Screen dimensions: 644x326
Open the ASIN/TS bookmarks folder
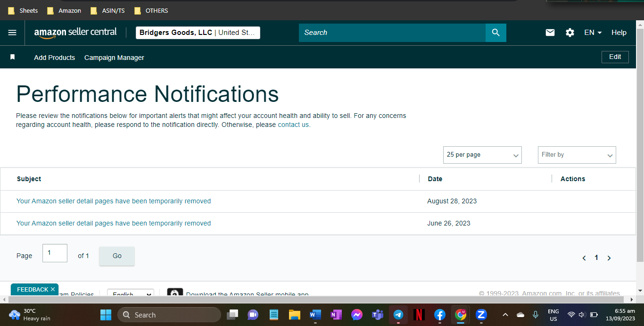(x=108, y=10)
